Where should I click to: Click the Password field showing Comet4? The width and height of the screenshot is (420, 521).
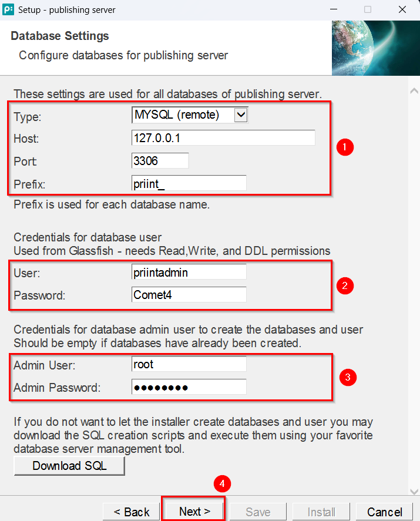click(x=189, y=294)
